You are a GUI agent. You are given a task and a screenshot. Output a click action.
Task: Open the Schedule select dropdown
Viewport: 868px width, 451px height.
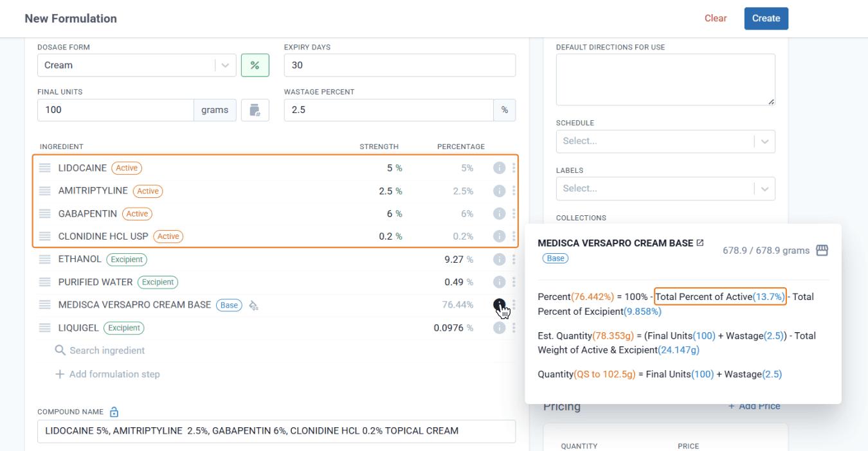coord(665,141)
